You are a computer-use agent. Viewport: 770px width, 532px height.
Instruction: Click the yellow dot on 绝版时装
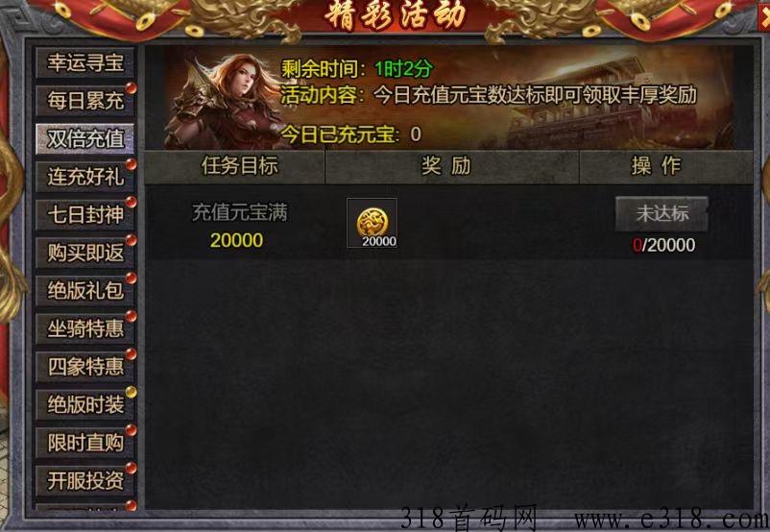point(132,392)
